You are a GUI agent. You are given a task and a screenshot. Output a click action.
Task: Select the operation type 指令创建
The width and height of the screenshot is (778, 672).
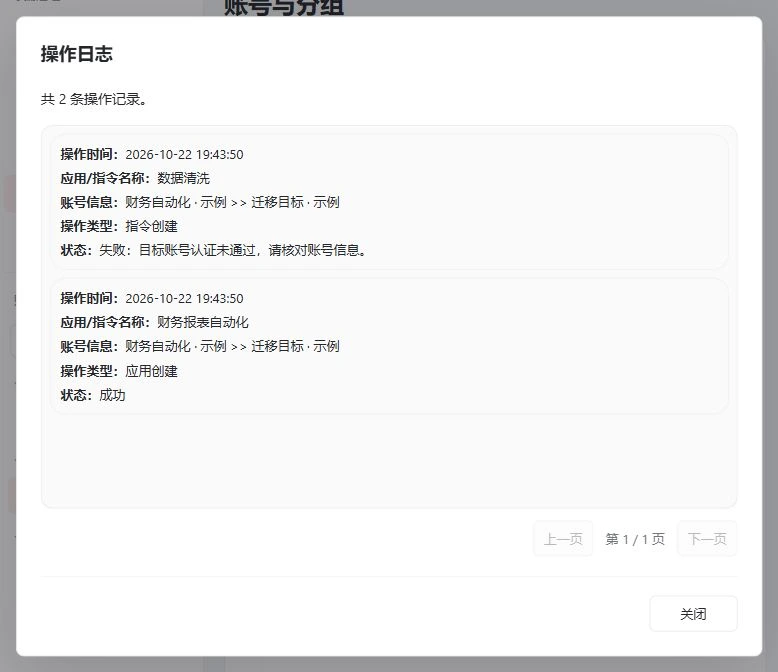coord(151,226)
